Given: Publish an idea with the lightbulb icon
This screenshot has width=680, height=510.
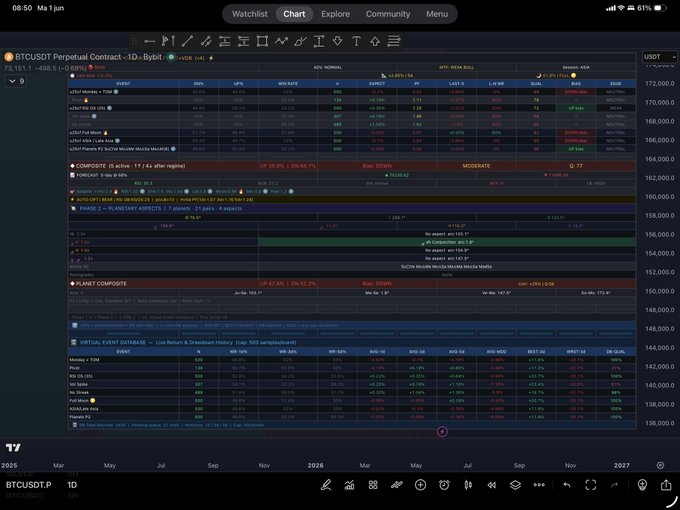Looking at the screenshot, I should tap(642, 485).
